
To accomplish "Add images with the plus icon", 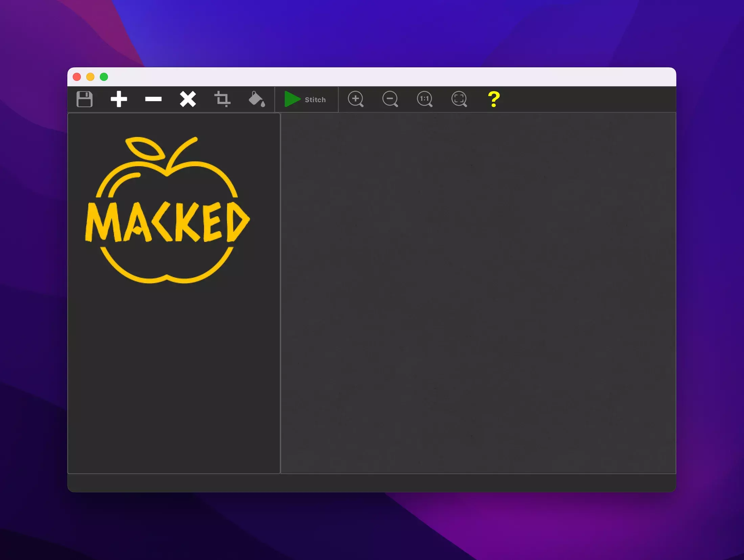I will 119,99.
